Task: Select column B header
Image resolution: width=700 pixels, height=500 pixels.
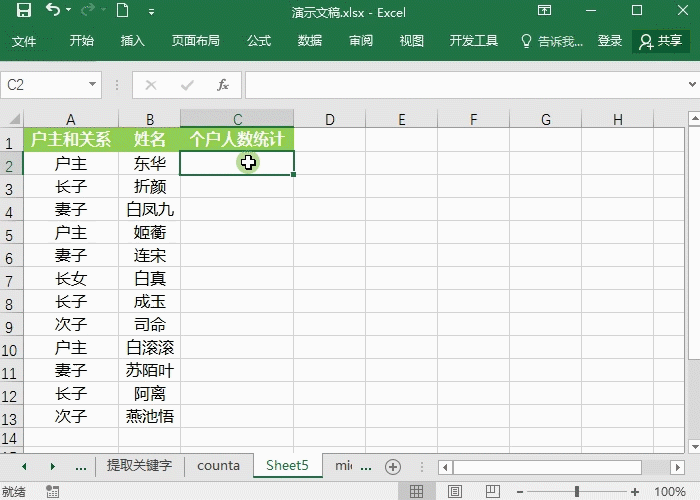Action: [x=150, y=119]
